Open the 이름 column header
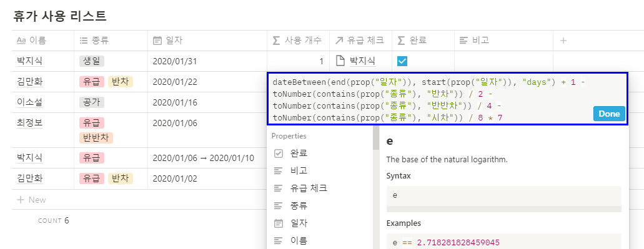 [43, 41]
